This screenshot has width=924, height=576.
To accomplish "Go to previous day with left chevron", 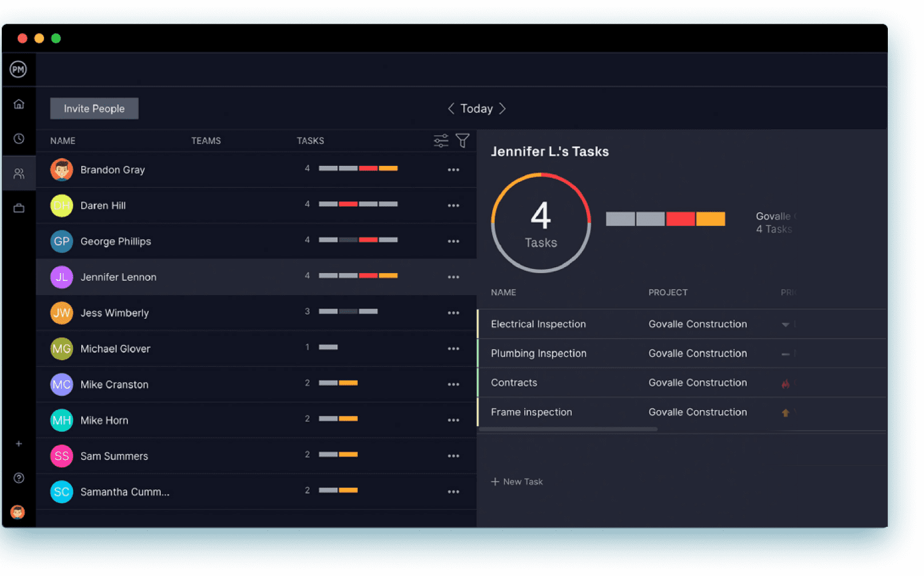I will coord(451,108).
